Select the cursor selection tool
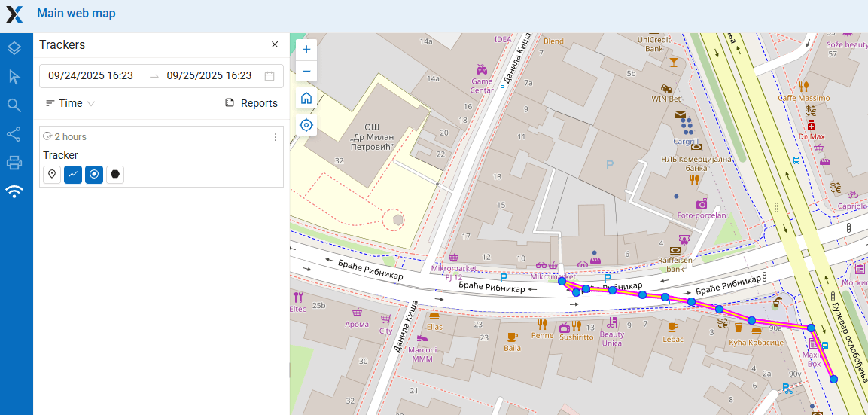This screenshot has width=868, height=415. point(14,77)
